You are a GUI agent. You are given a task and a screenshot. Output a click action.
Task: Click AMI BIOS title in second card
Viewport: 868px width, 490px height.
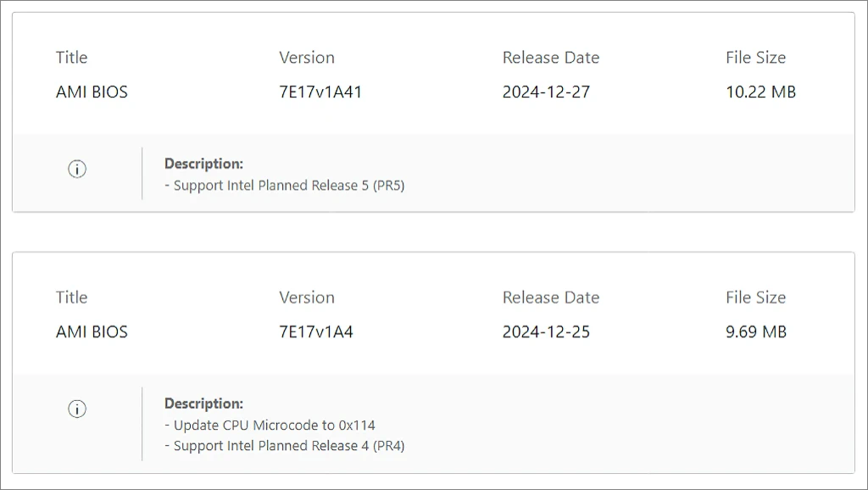click(92, 331)
